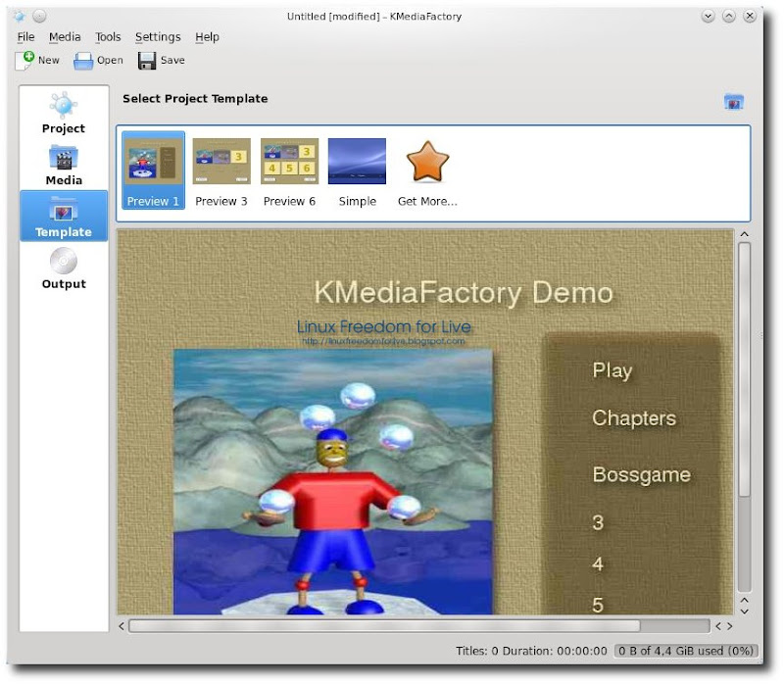Viewport: 784px width, 685px height.
Task: Click the Select Project Template heading
Action: [x=195, y=99]
